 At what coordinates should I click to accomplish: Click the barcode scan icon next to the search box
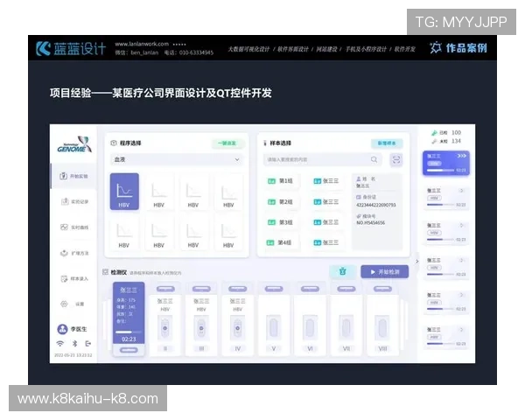tap(396, 159)
